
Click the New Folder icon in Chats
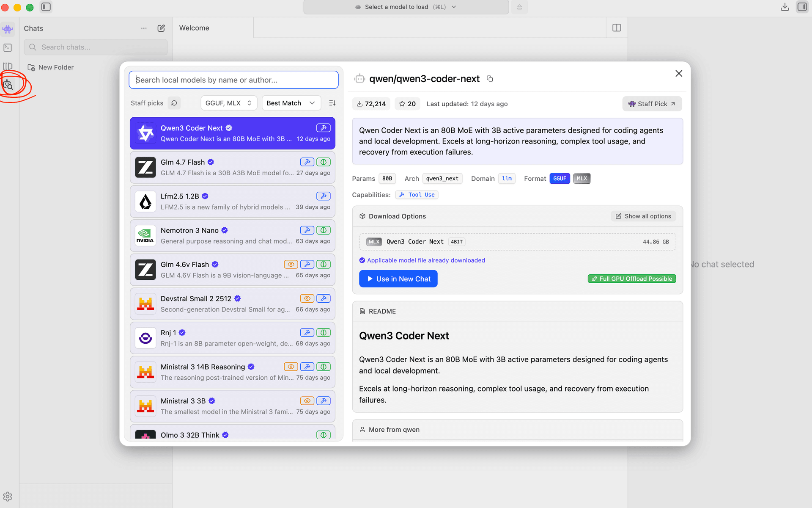(x=31, y=68)
